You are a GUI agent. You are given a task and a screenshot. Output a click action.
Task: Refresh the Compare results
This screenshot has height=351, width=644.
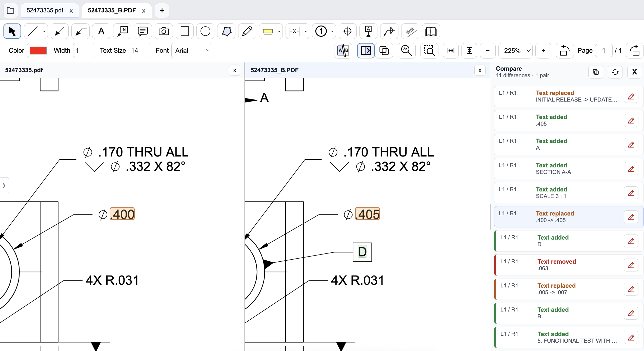pyautogui.click(x=615, y=72)
